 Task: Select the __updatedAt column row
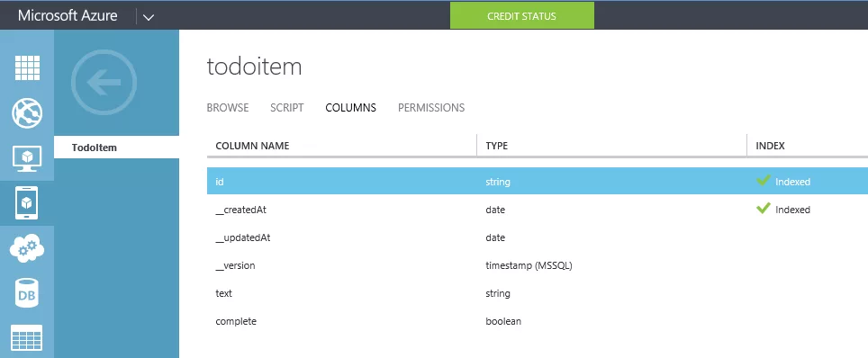click(x=538, y=237)
